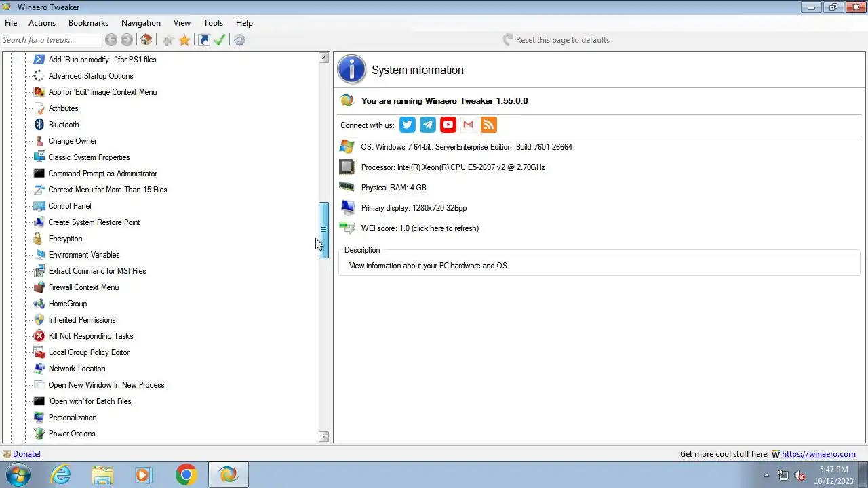Click in the Search for a tweak field
The width and height of the screenshot is (868, 488).
51,40
